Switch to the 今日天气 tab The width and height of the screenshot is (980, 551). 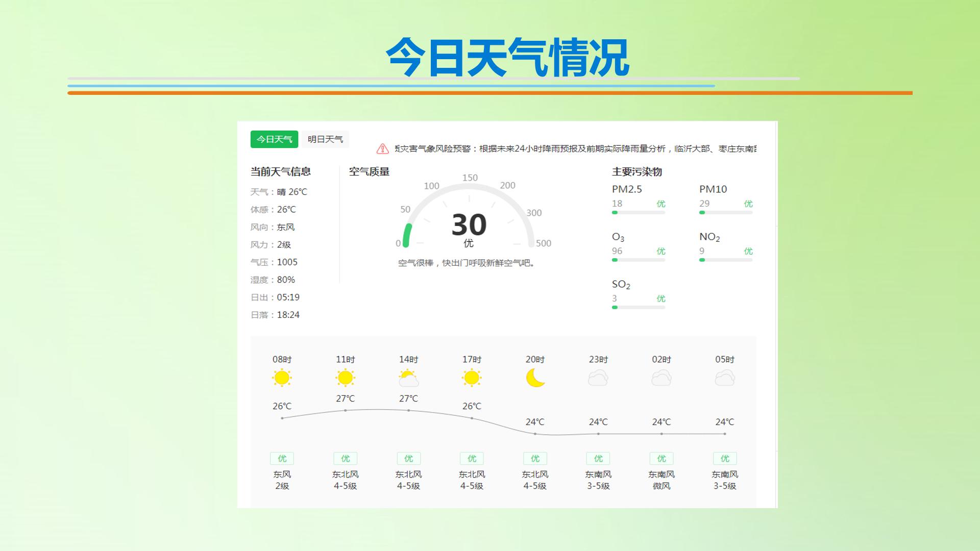pos(274,139)
